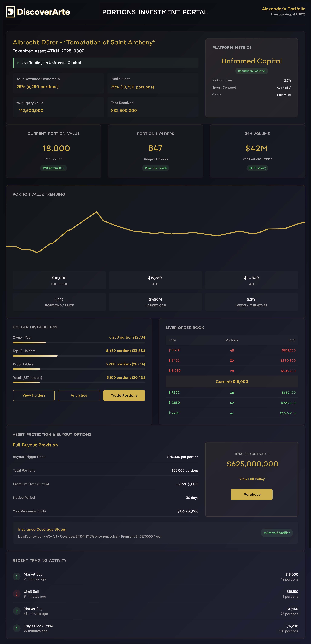This screenshot has width=311, height=644.
Task: Select the $17,850 buy order price
Action: (x=174, y=402)
